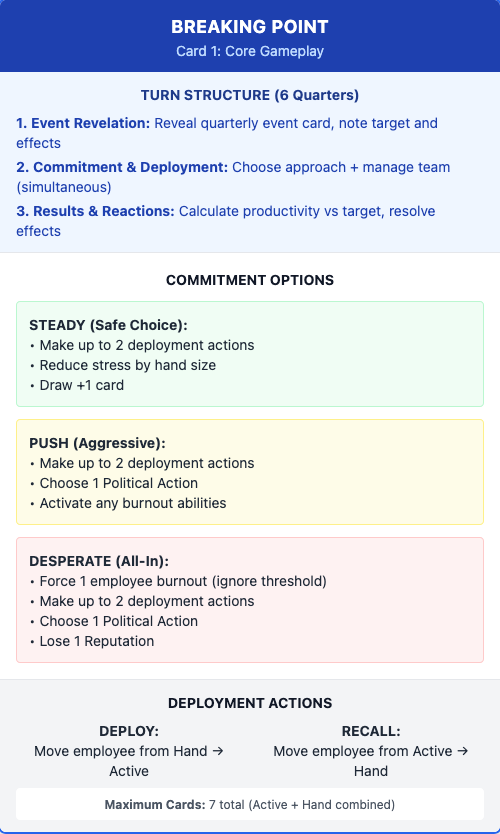Click the BREAKING POINT title

(249, 27)
